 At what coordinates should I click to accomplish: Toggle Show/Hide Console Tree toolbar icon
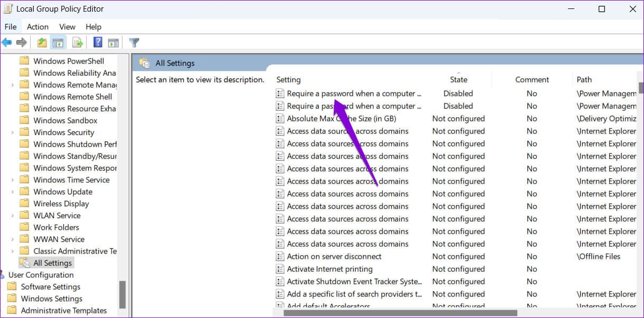click(58, 43)
